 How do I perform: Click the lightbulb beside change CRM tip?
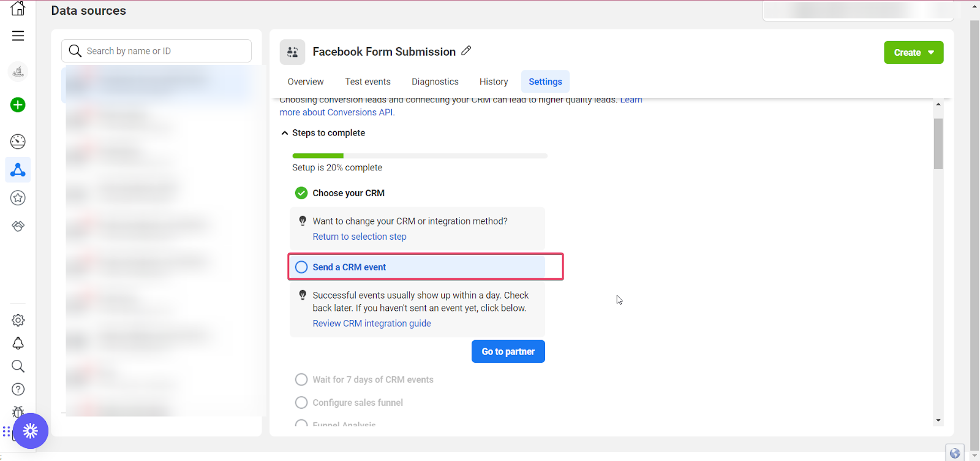tap(302, 221)
